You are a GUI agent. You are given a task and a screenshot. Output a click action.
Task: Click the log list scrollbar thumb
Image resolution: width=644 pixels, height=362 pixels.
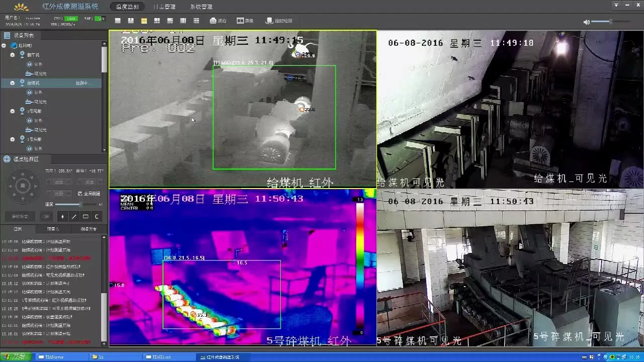(105, 317)
